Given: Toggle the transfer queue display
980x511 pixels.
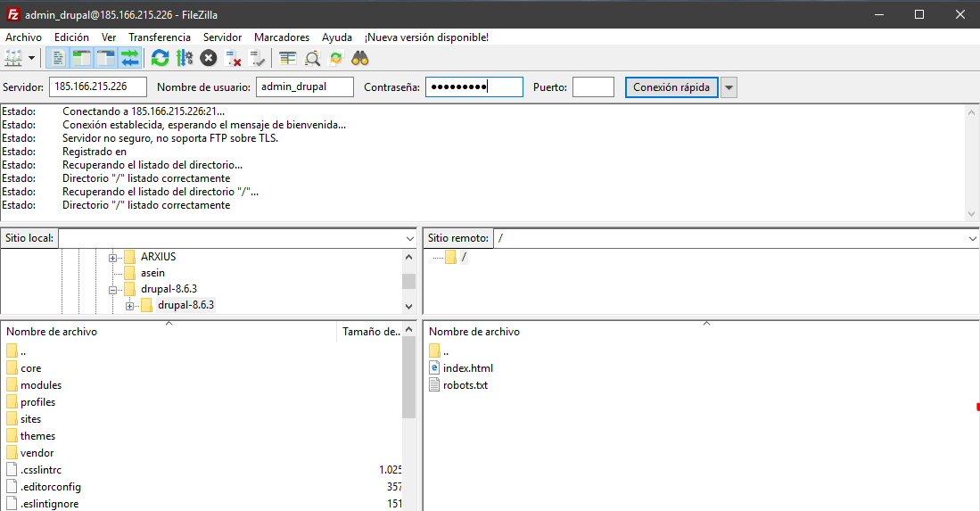Looking at the screenshot, I should 129,59.
